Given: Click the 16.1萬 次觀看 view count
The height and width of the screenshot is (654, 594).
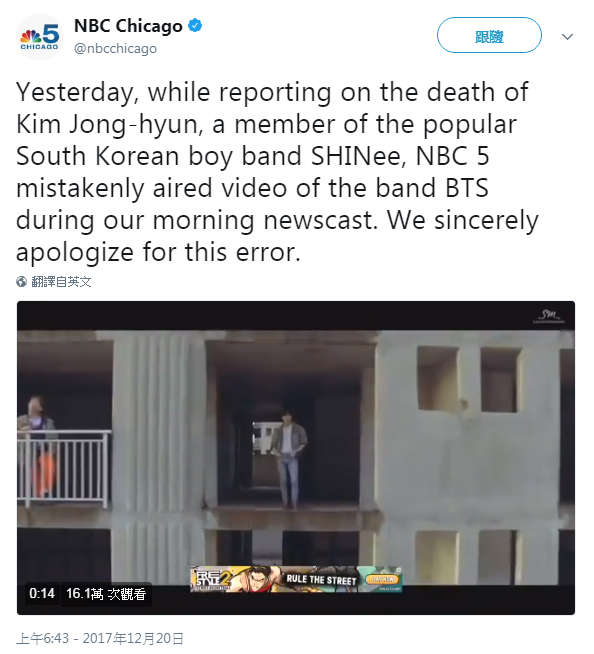Looking at the screenshot, I should [106, 594].
